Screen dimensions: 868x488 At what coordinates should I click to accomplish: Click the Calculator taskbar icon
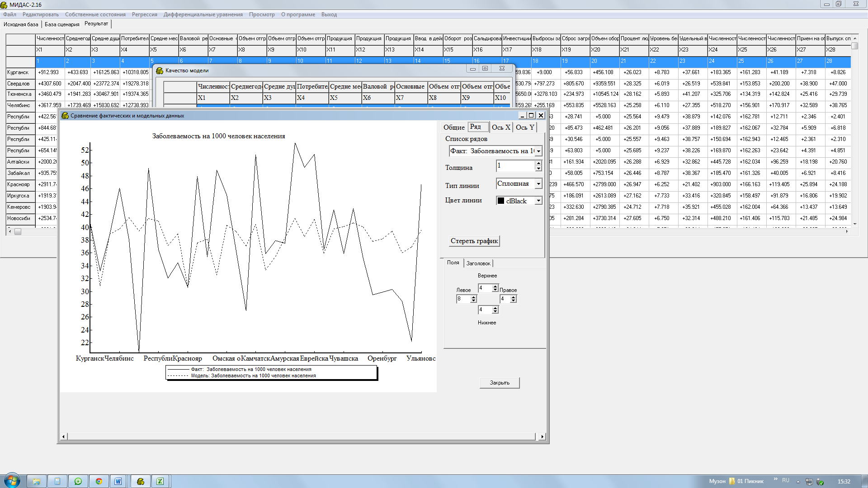point(57,481)
